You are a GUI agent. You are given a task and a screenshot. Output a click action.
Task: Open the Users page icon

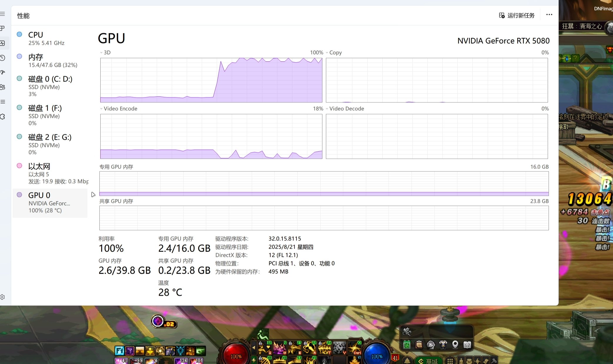pyautogui.click(x=3, y=87)
